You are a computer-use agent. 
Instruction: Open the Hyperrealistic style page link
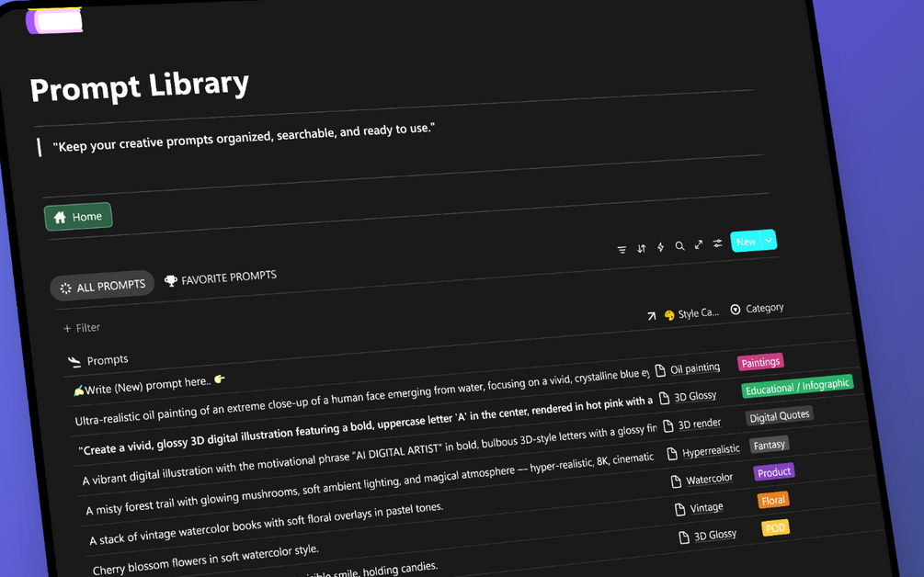pos(711,451)
